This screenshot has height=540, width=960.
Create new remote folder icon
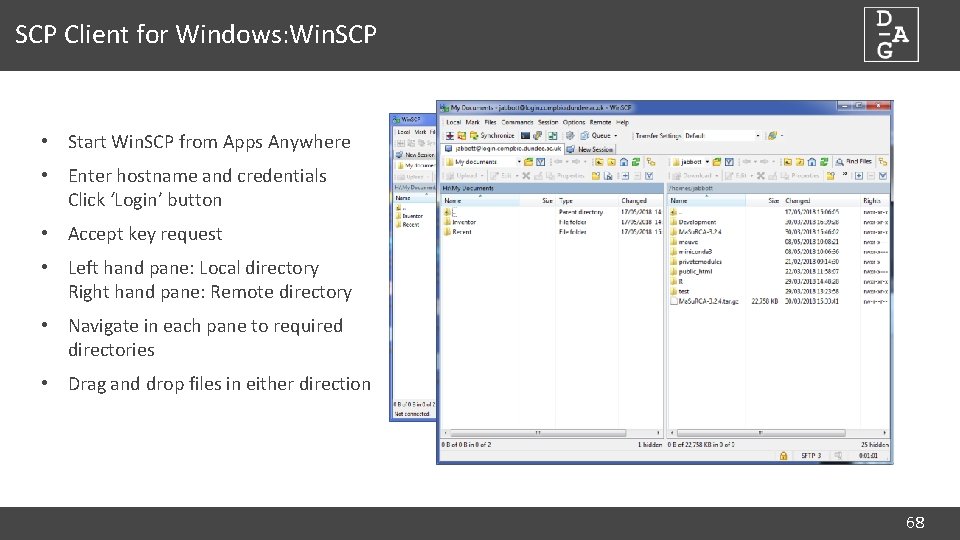[x=831, y=176]
